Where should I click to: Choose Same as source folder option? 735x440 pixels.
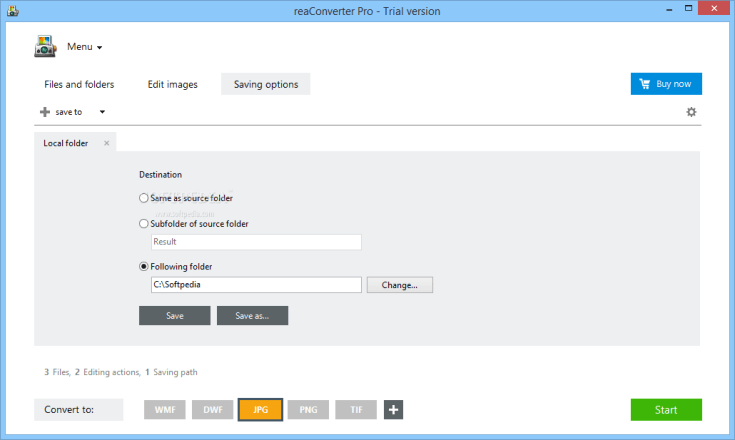(x=186, y=198)
